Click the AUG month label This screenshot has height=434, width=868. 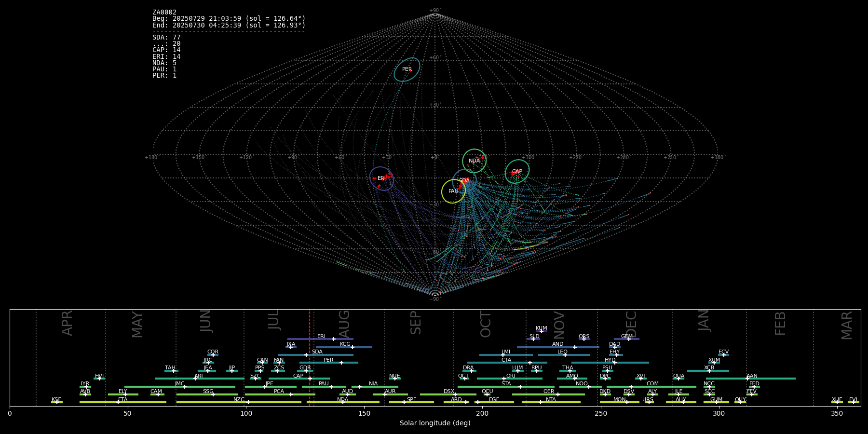pos(344,324)
